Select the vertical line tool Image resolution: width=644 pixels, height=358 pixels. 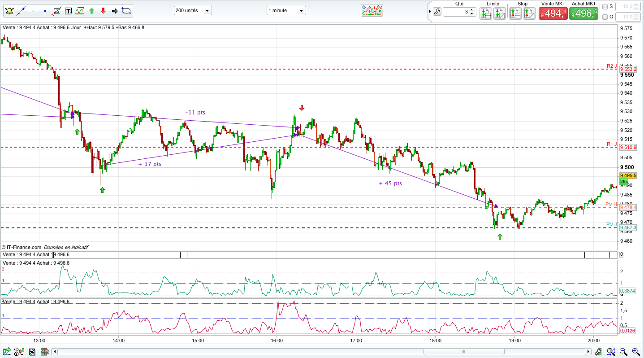pos(45,11)
